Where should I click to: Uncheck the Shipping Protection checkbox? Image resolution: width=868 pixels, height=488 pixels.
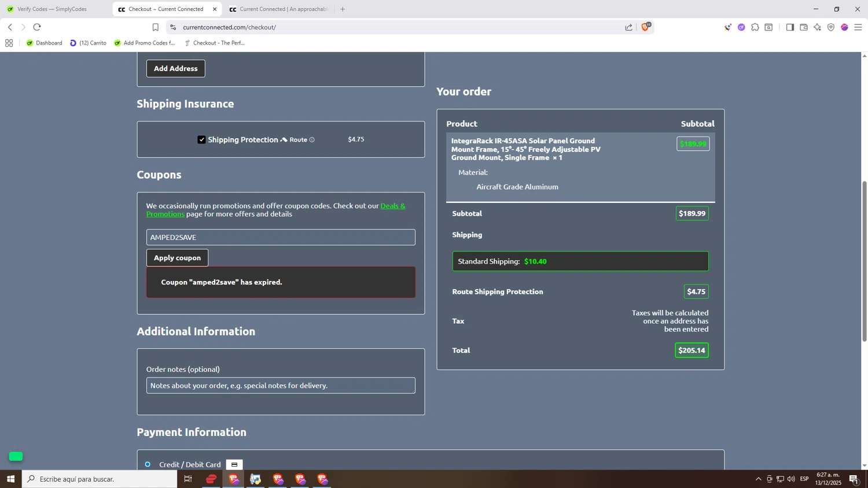point(201,140)
